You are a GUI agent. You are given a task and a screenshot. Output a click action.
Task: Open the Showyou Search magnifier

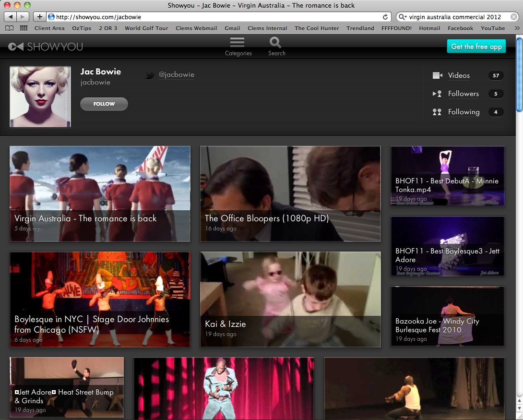pyautogui.click(x=275, y=42)
